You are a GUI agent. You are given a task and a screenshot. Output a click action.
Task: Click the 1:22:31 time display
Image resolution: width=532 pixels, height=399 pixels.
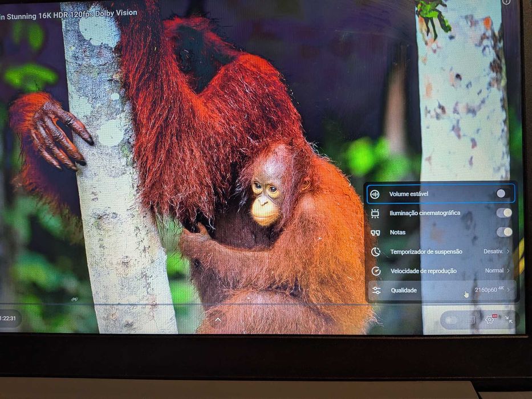[x=8, y=318]
